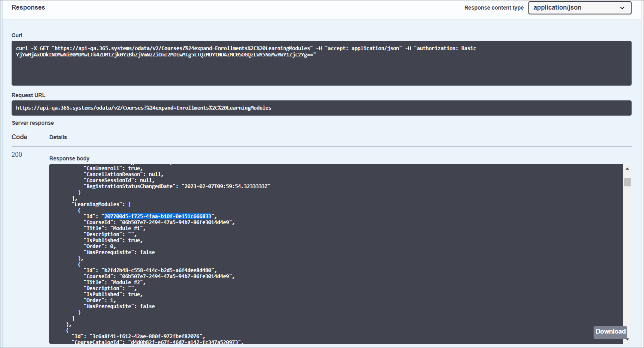Click the response body scrollbar thumb
The image size is (644, 348).
[x=627, y=182]
